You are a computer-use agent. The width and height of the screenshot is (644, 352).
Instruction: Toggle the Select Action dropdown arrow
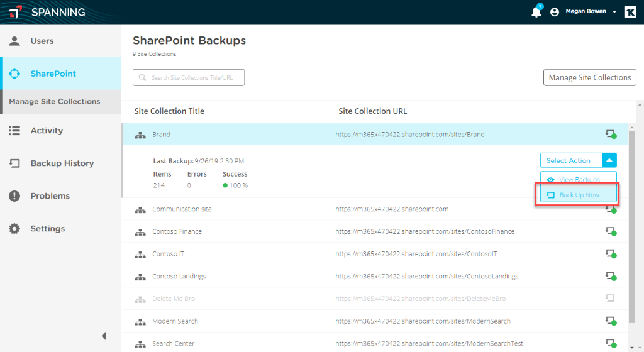pyautogui.click(x=609, y=160)
